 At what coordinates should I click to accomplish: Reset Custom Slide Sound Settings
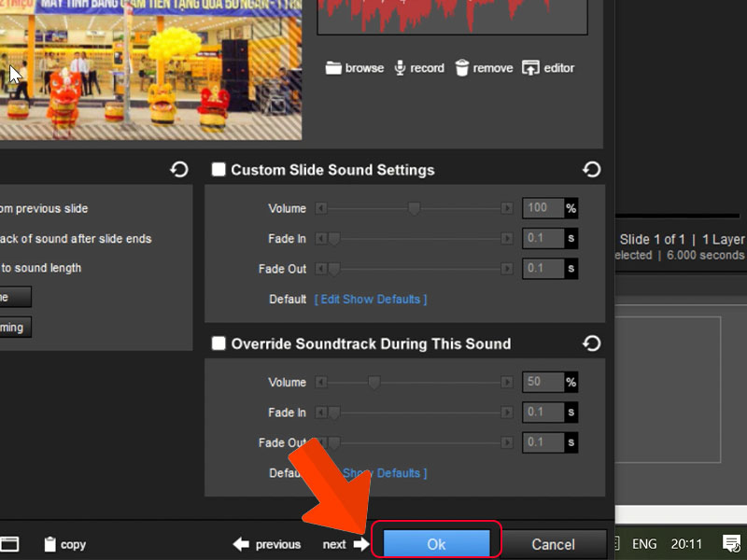[x=591, y=170]
